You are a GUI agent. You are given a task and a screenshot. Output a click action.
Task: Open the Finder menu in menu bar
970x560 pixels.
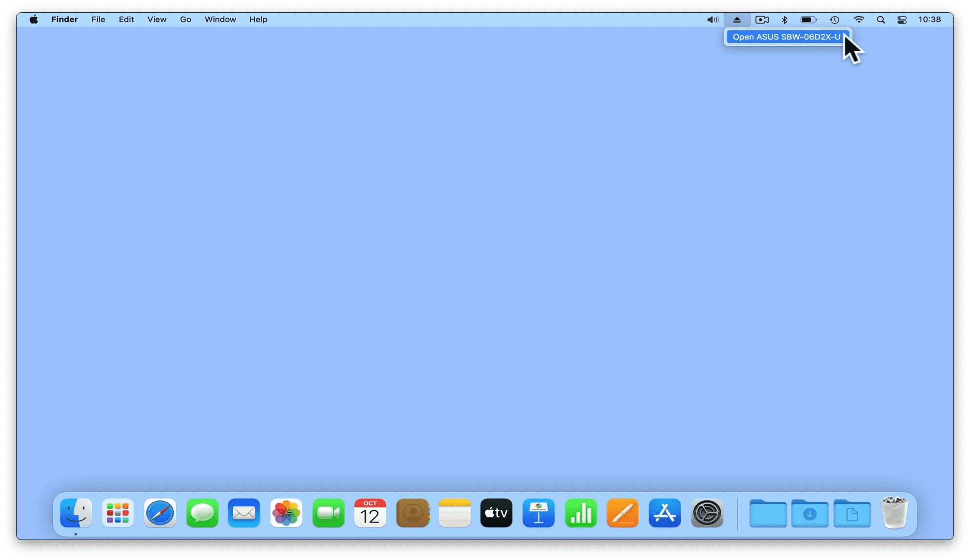[64, 20]
